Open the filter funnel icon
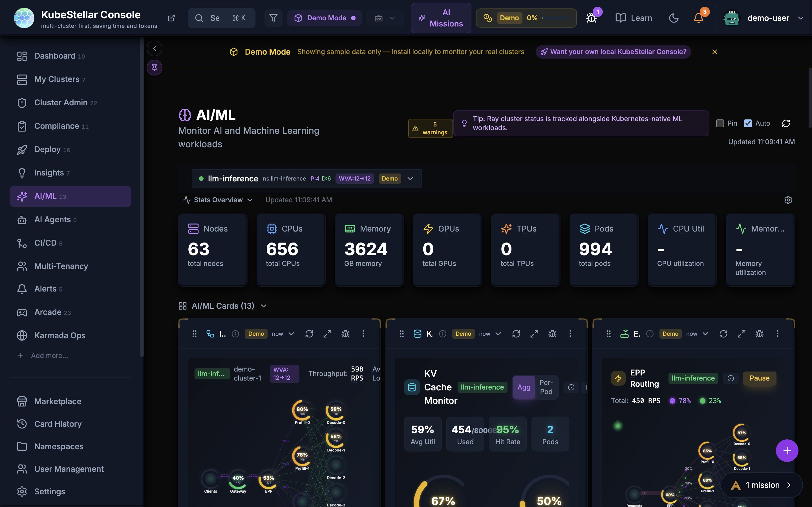 point(273,18)
